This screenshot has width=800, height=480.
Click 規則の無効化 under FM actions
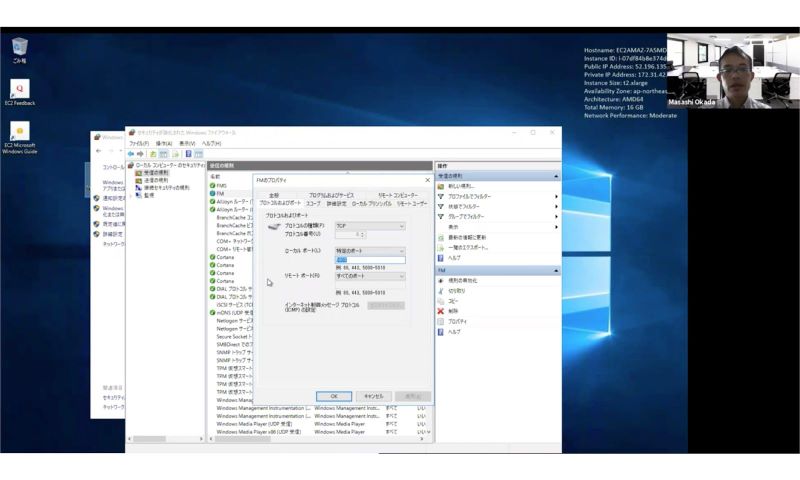point(462,281)
